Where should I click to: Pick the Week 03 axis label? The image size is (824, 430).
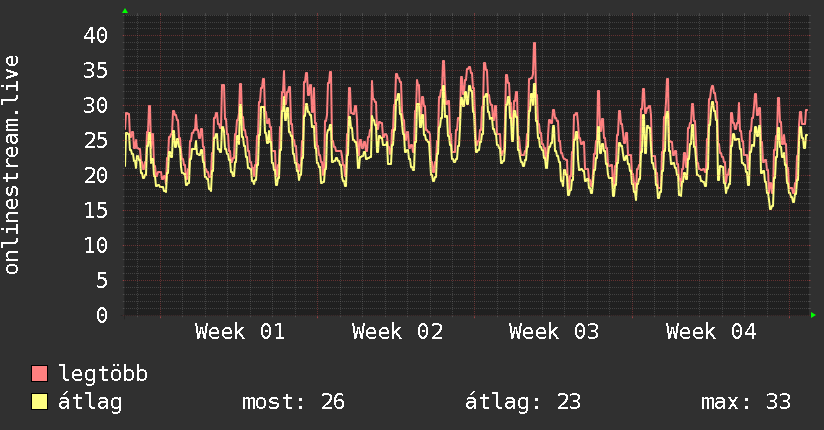554,332
